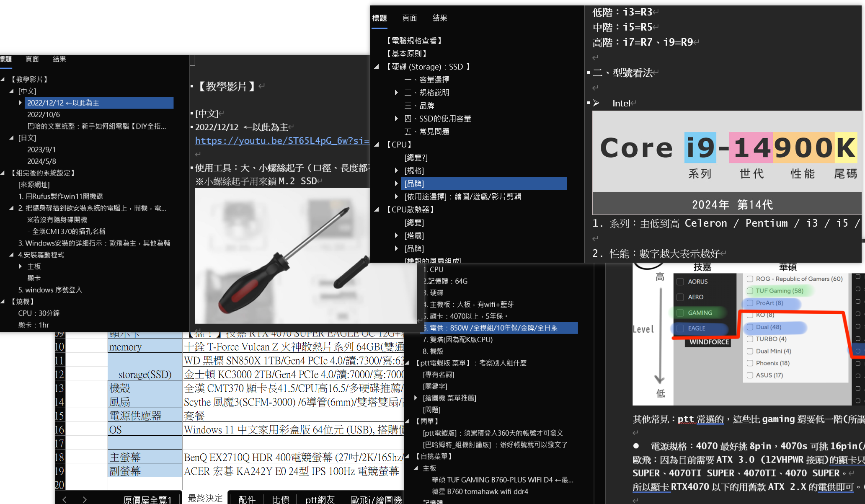
Task: Select '巴哈的文章統整' heading entry
Action: click(97, 126)
